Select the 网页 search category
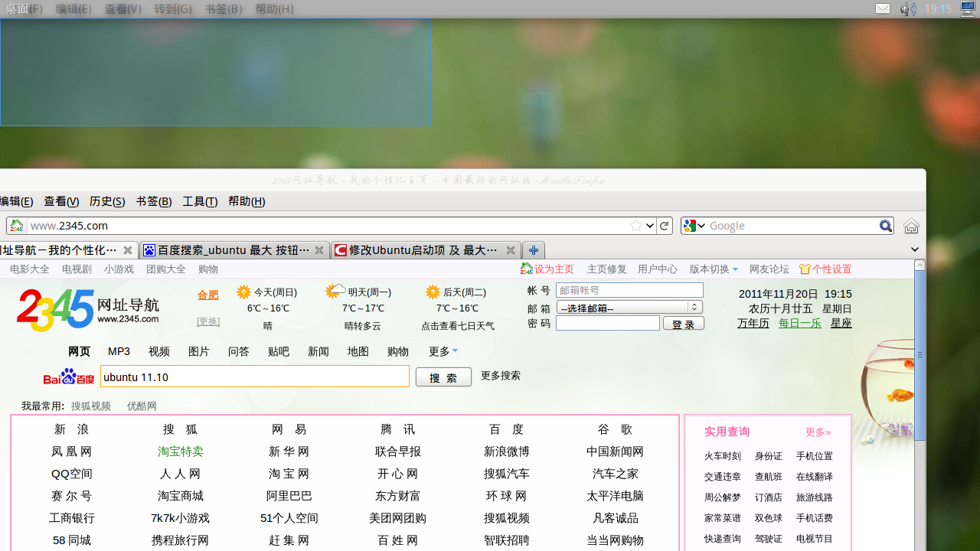This screenshot has width=980, height=551. 79,351
